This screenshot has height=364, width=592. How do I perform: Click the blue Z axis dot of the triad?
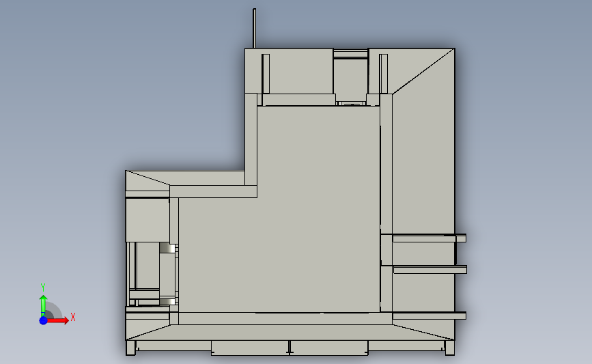point(44,320)
